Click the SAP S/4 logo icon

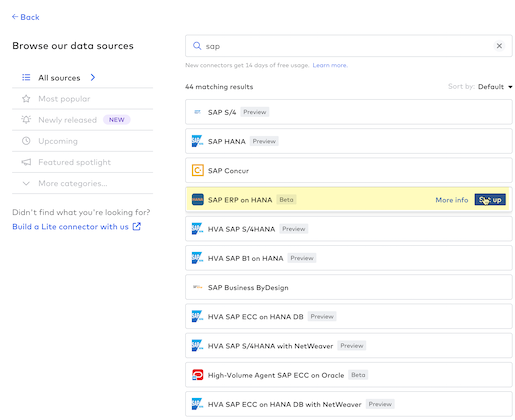coord(197,112)
